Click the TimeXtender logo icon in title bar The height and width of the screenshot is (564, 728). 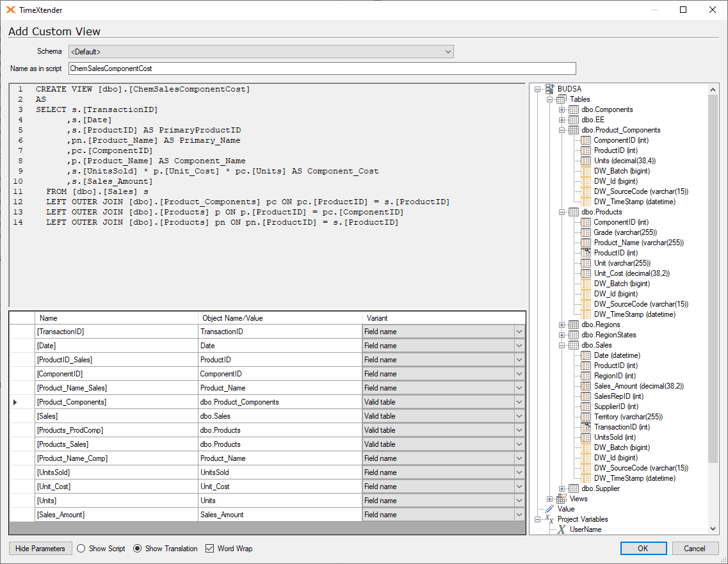coord(11,10)
